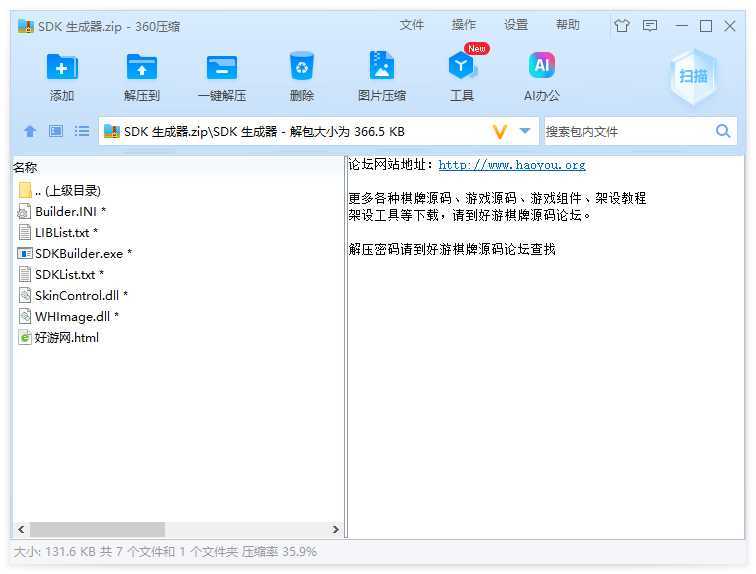Click the 添加 (Add) toolbar icon

62,67
